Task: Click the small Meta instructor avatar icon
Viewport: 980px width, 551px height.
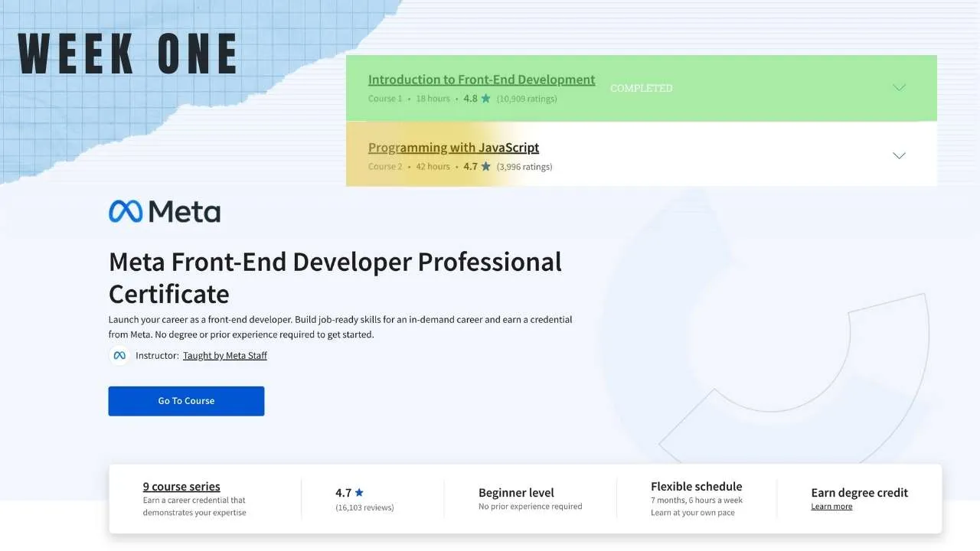Action: [119, 356]
